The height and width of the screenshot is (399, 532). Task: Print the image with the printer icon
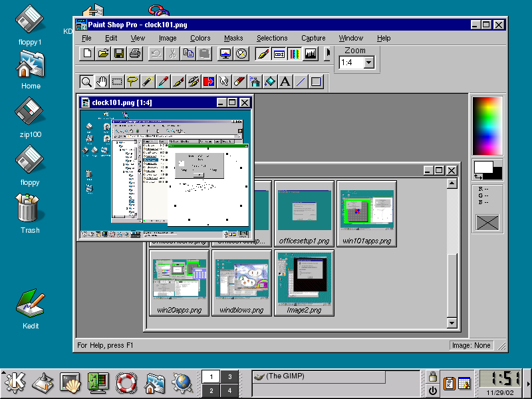click(x=135, y=54)
